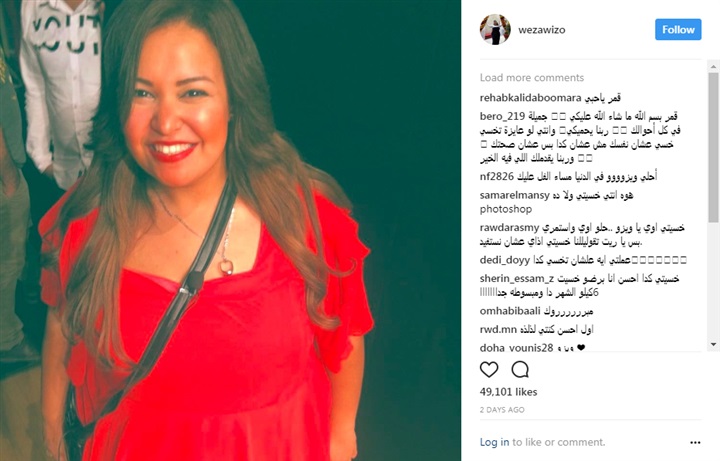
Task: Open samarelmansy's profile link
Action: click(x=514, y=195)
